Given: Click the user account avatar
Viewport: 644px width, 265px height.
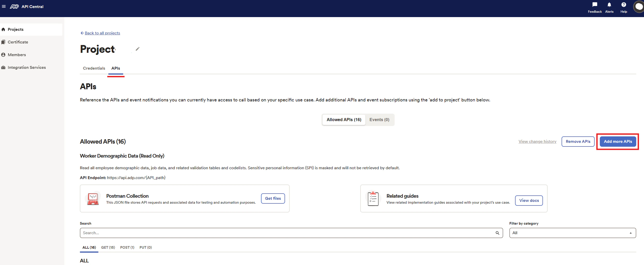Looking at the screenshot, I should coord(639,6).
